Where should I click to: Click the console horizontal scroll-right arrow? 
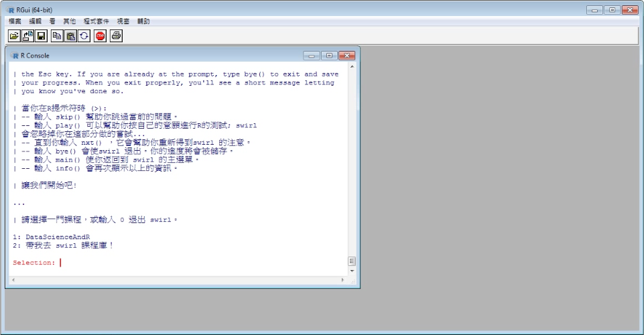click(343, 280)
